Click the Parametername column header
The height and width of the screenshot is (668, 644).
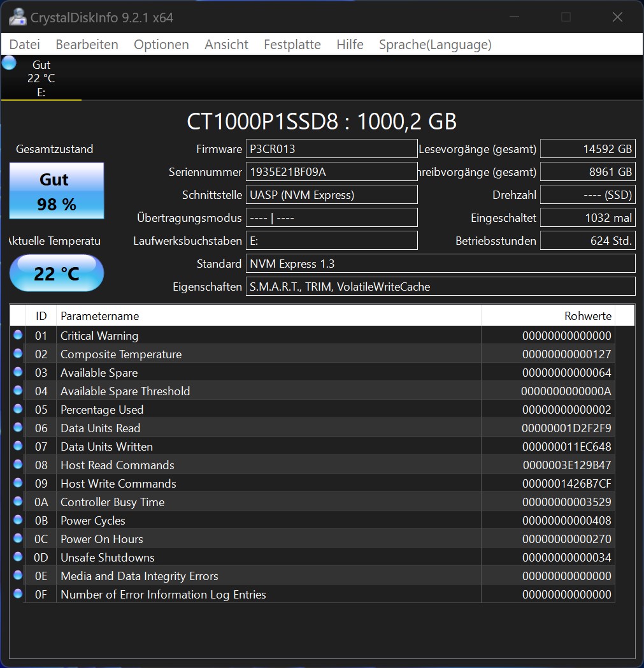[269, 316]
